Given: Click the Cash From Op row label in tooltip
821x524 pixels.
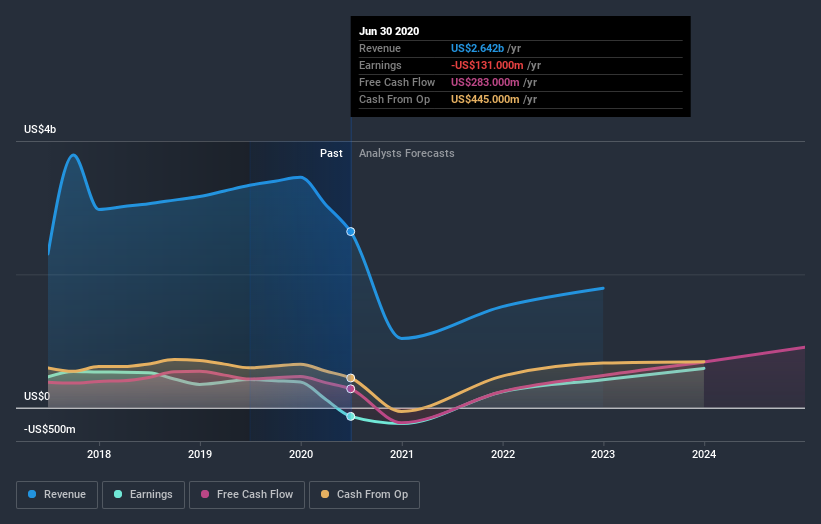Looking at the screenshot, I should (x=394, y=99).
